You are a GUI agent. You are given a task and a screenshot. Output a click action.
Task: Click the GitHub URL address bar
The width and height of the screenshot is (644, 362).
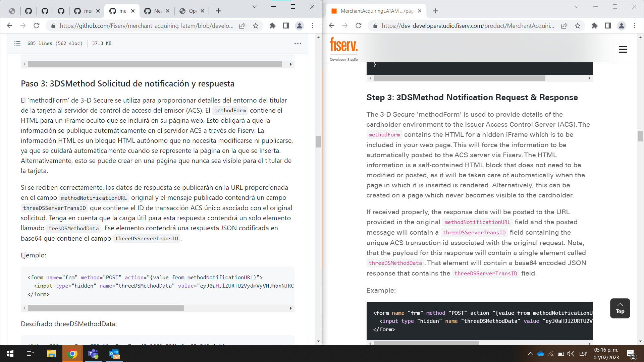[146, 26]
